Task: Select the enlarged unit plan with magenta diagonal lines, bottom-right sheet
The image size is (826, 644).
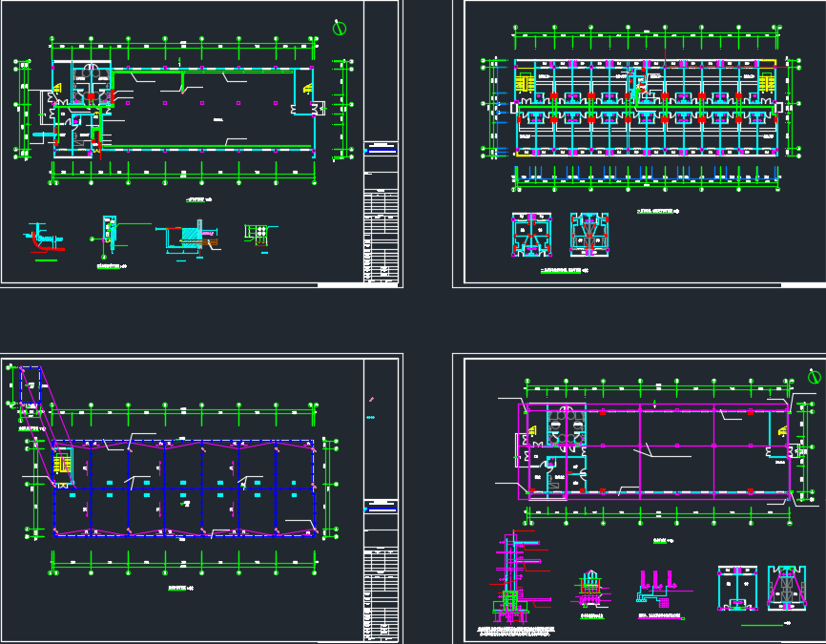Action: click(787, 588)
